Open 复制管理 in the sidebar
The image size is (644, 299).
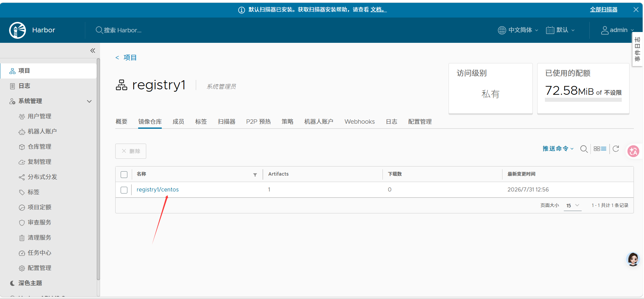click(39, 162)
